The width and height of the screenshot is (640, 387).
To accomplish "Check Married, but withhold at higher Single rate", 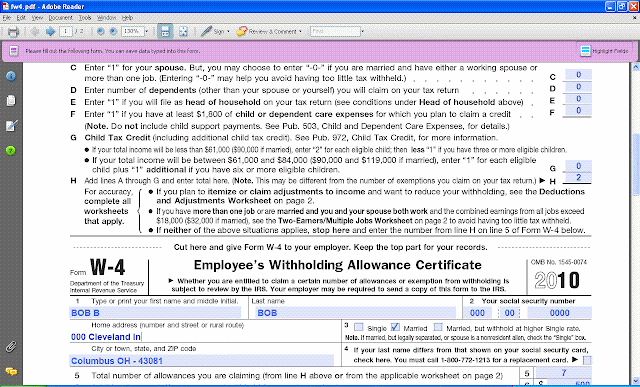I will coord(438,327).
